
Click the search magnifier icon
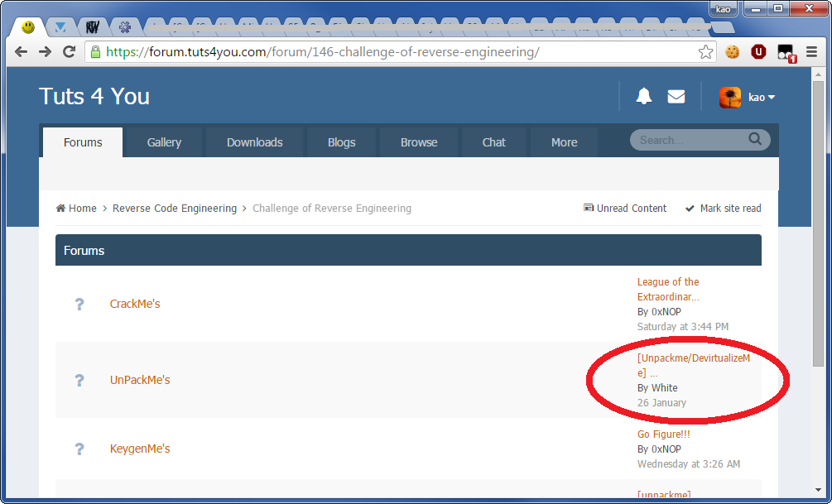coord(755,140)
